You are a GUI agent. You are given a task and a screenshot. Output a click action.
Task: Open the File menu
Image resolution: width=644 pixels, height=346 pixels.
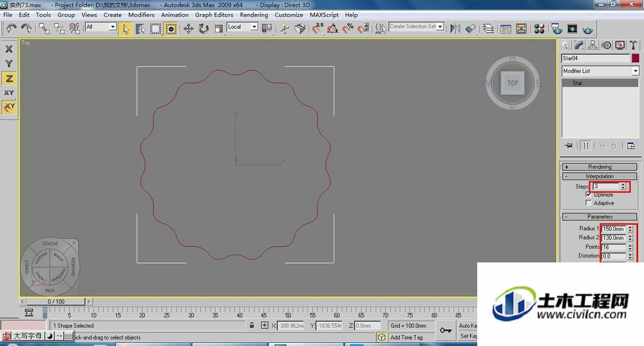click(x=8, y=15)
